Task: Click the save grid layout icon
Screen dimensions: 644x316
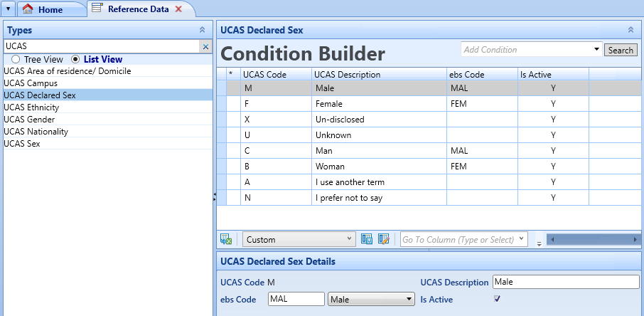Action: pyautogui.click(x=366, y=239)
